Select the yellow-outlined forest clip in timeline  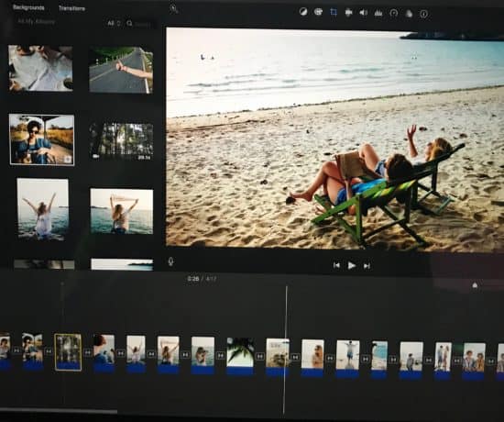click(68, 352)
